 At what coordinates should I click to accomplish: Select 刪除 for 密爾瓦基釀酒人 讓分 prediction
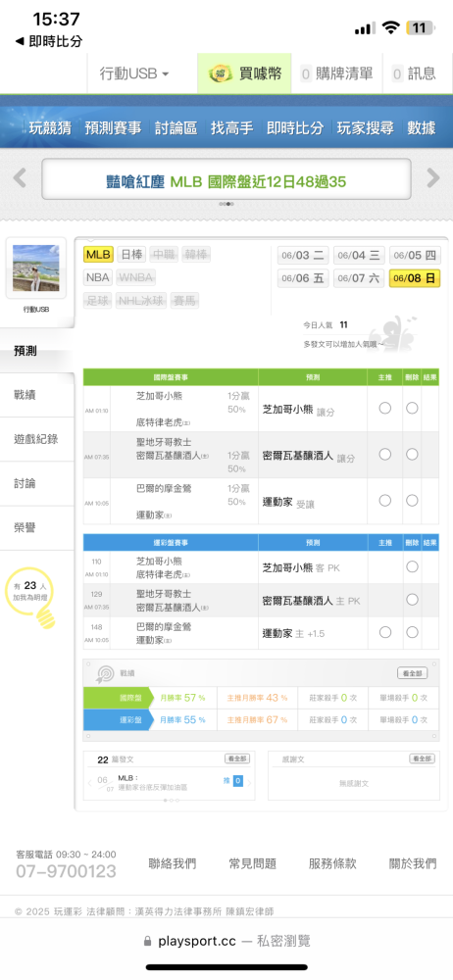tap(412, 455)
